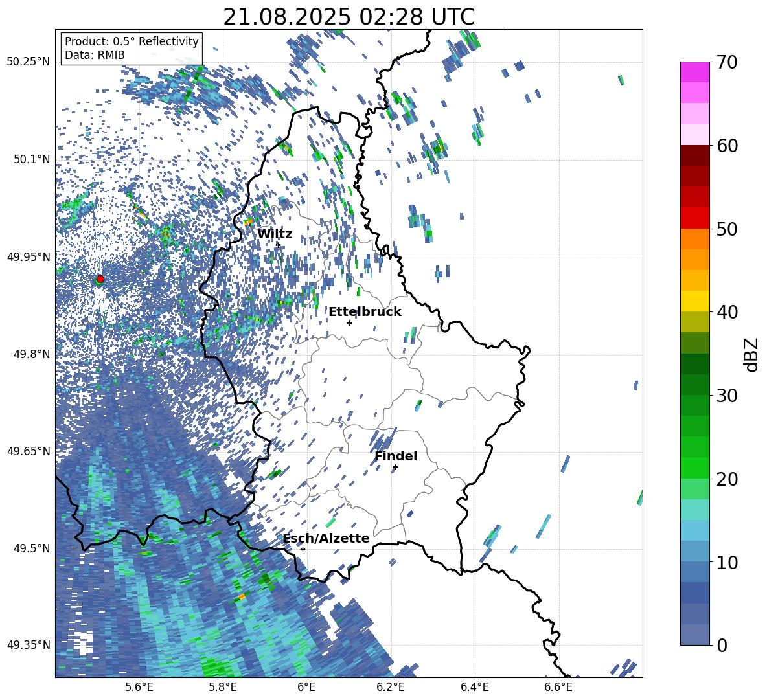Click the 5.8°E longitude label
The width and height of the screenshot is (767, 700).
tap(223, 687)
